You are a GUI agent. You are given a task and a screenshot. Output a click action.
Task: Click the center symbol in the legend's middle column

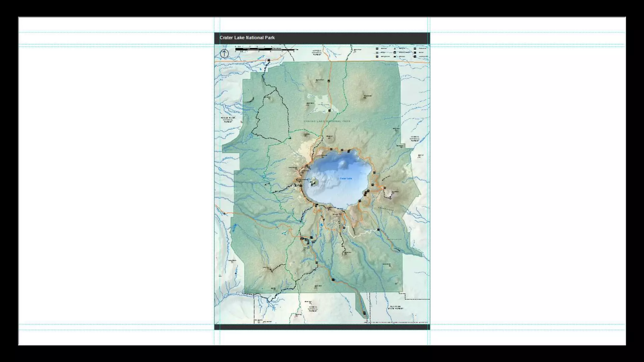pos(395,52)
